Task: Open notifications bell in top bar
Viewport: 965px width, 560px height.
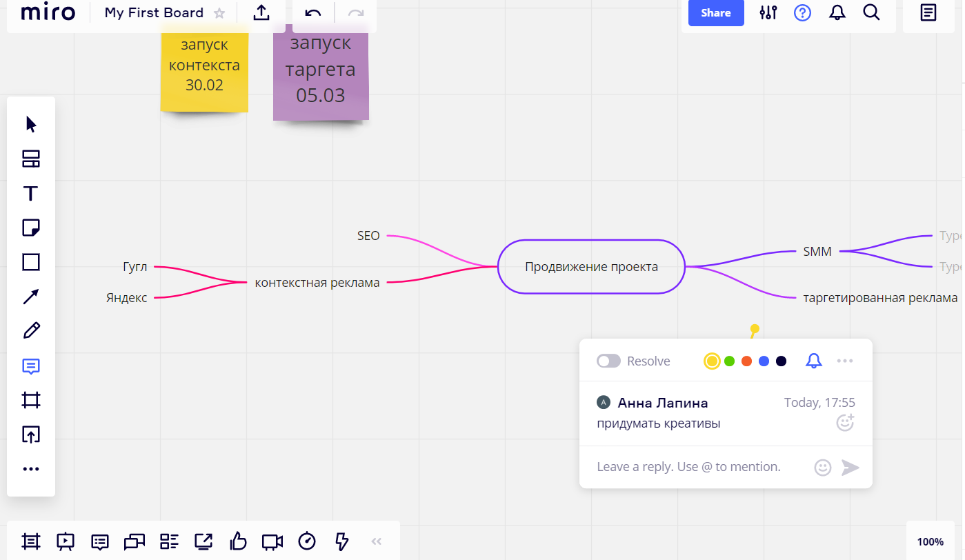Action: (837, 12)
